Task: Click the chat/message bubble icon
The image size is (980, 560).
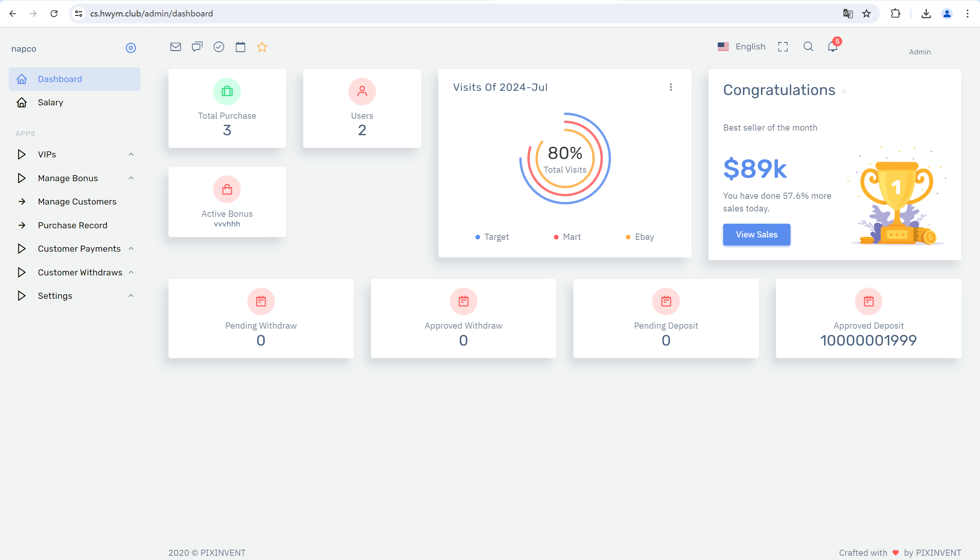Action: [197, 46]
